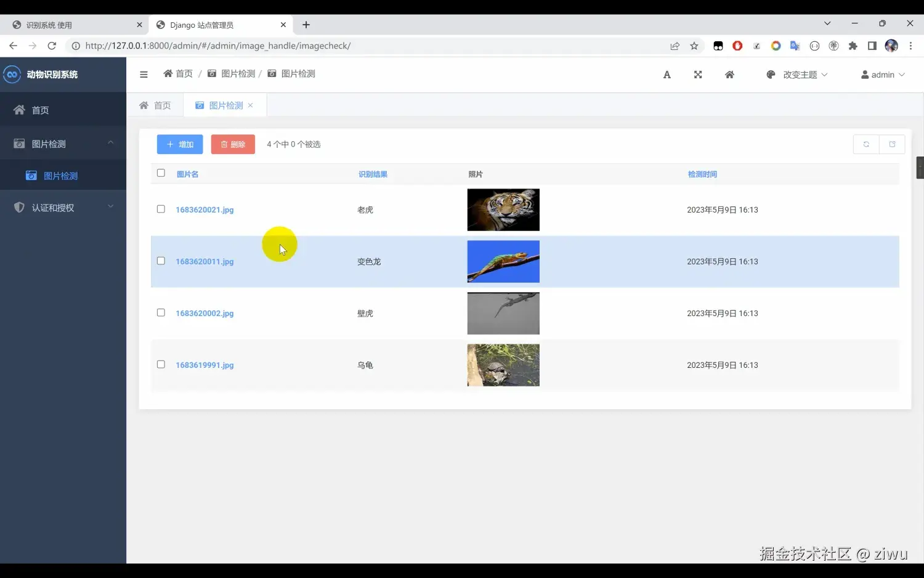Check the box for 1683620011.jpg
This screenshot has width=924, height=578.
pyautogui.click(x=161, y=261)
